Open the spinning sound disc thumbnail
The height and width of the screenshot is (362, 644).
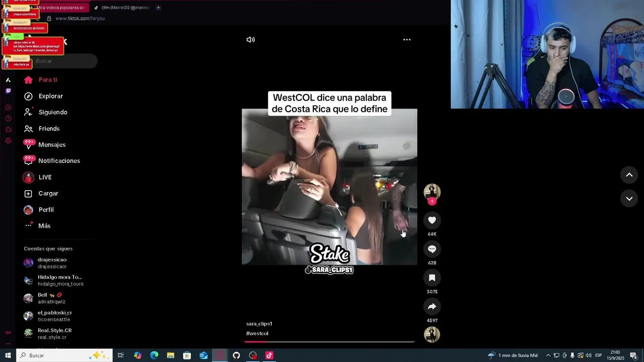click(432, 334)
